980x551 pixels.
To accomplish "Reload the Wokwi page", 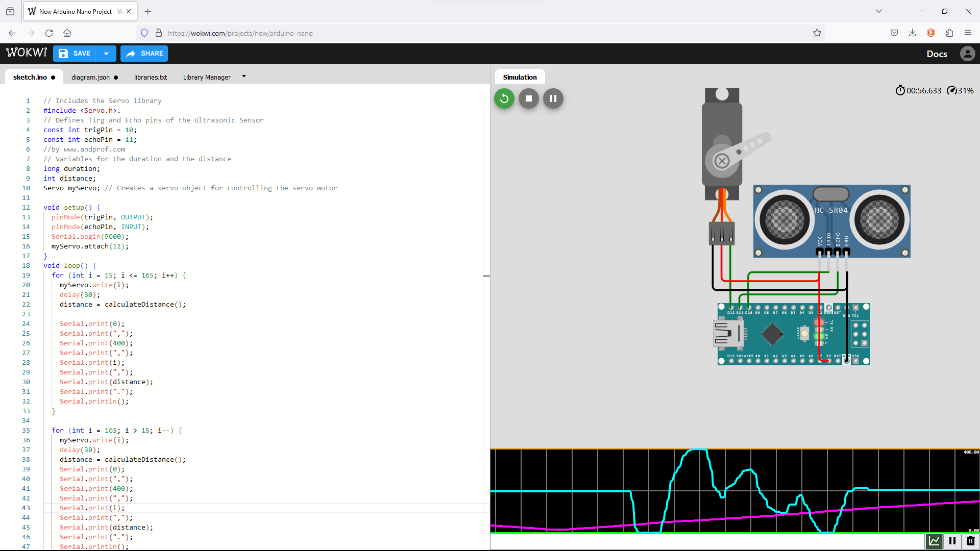I will [x=49, y=33].
